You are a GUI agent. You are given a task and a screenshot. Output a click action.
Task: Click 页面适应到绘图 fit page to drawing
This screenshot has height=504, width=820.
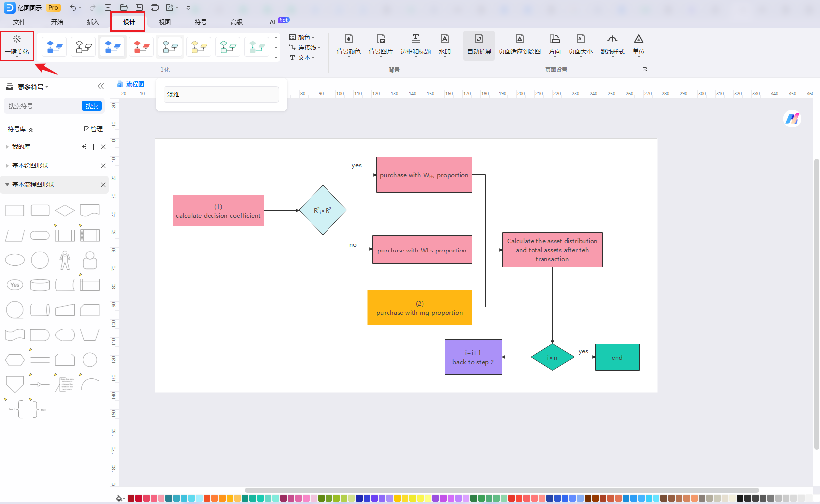519,45
